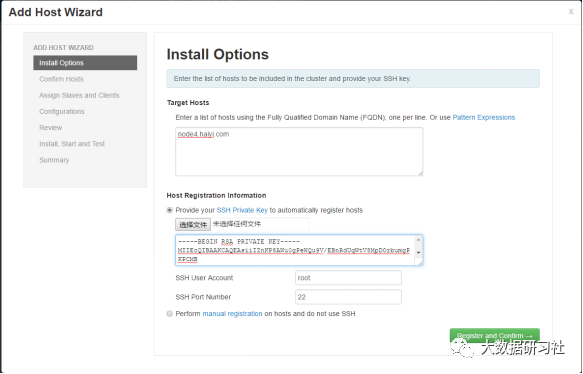The image size is (583, 374).
Task: Click the 未选择任何文件 file status text
Action: point(237,224)
